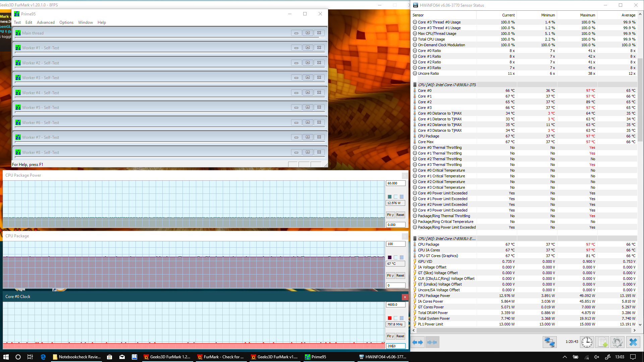
Task: Click the expand columns blue arrows icon
Action: point(418,342)
